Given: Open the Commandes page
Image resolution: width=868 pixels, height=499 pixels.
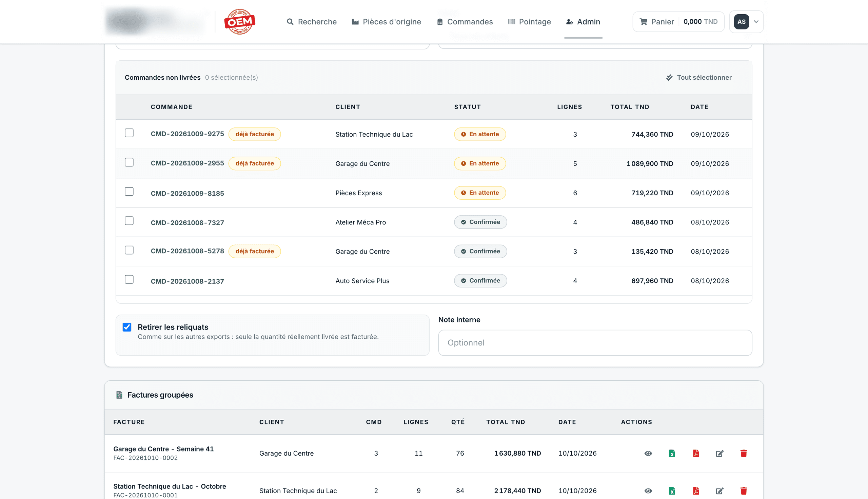Looking at the screenshot, I should 465,22.
